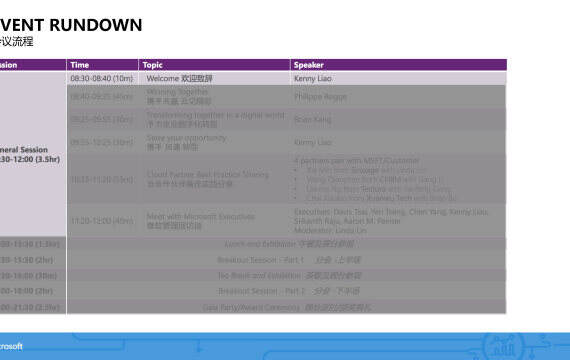Select 'Kenny Liao' in the Welcome row
This screenshot has height=360, width=570.
click(313, 78)
